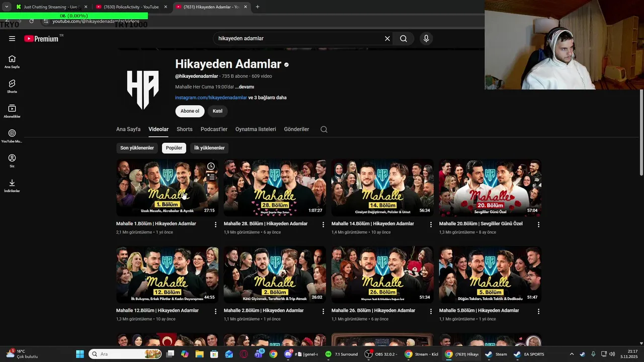The width and height of the screenshot is (644, 362).
Task: Open the taskbar weather widget
Action: [22, 354]
